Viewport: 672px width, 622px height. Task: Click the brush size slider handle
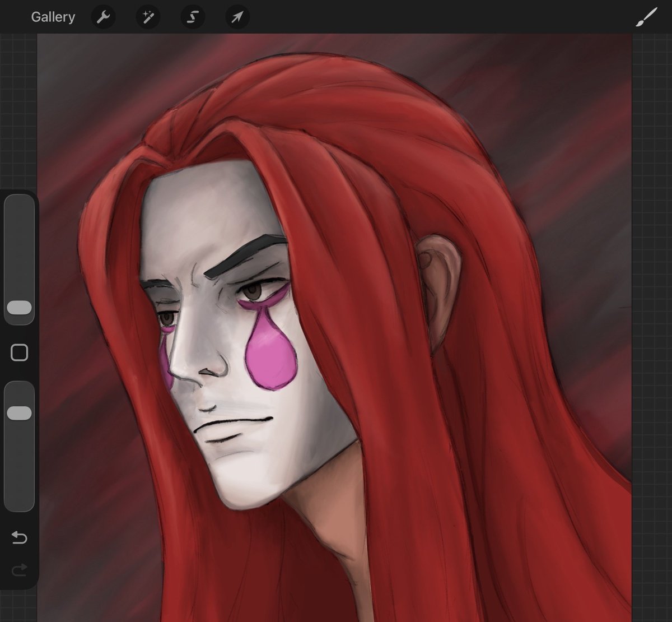click(20, 308)
